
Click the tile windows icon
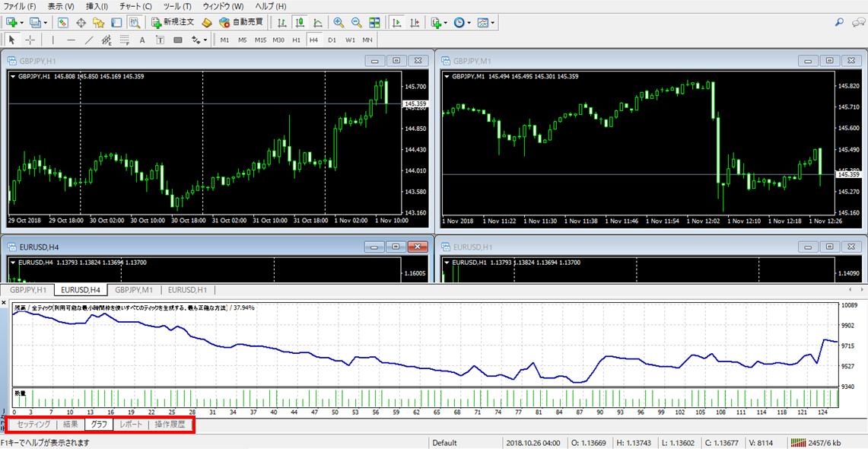click(x=374, y=23)
